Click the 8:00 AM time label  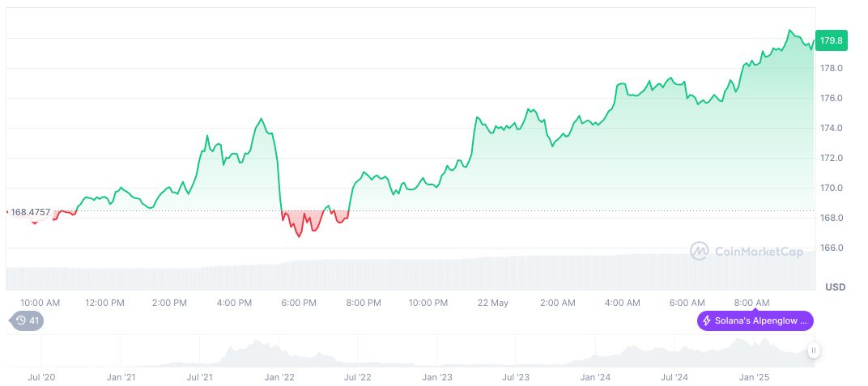coord(751,303)
